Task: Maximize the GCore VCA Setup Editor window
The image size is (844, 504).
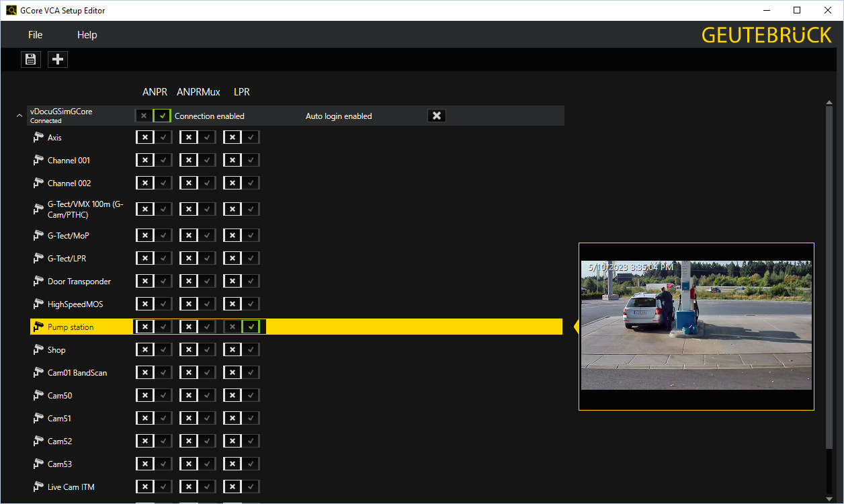Action: (x=798, y=10)
